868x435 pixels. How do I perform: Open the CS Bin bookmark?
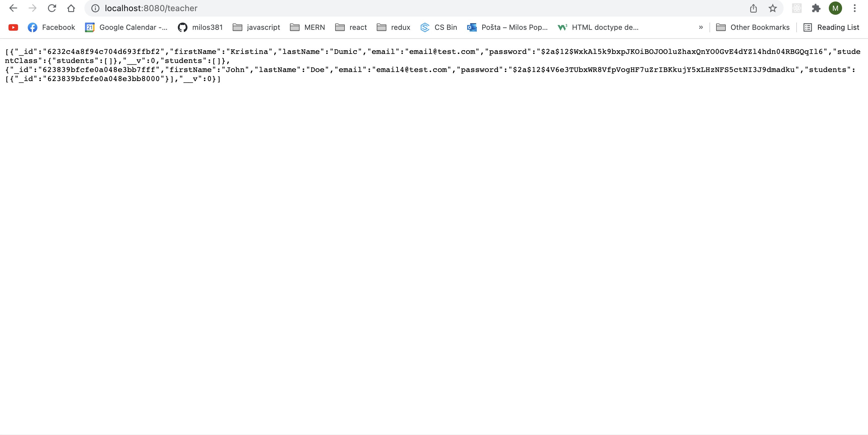coord(439,27)
